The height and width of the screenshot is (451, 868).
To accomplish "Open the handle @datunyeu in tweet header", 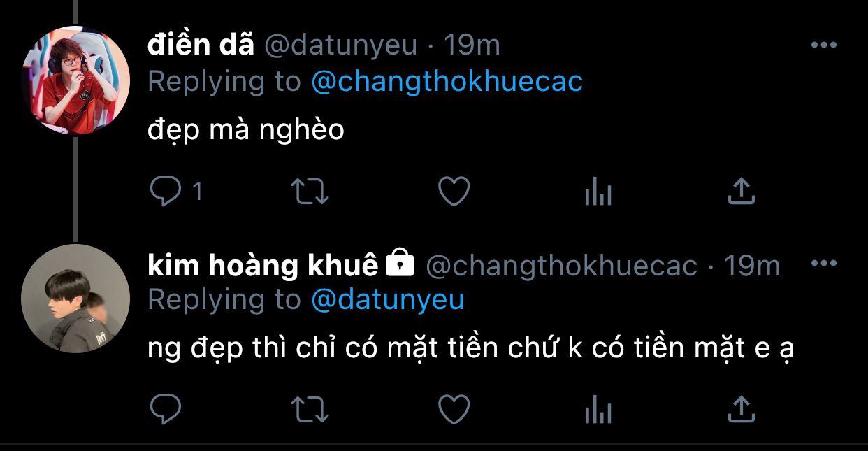I will point(340,45).
